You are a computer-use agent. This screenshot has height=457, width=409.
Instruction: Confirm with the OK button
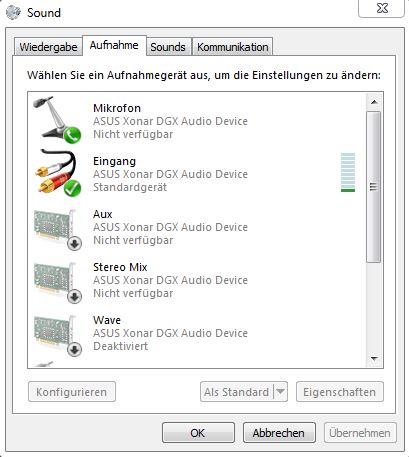pos(198,433)
